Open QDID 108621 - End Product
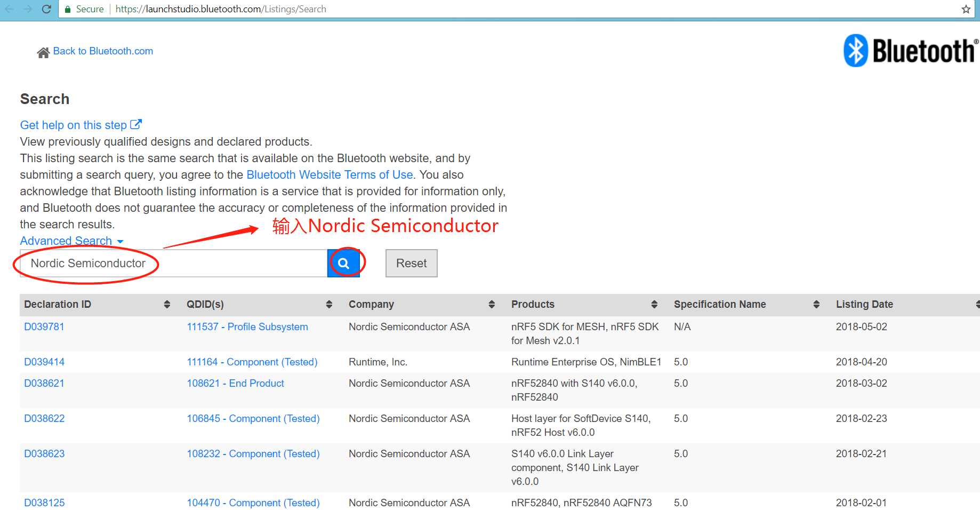980x510 pixels. click(x=235, y=383)
